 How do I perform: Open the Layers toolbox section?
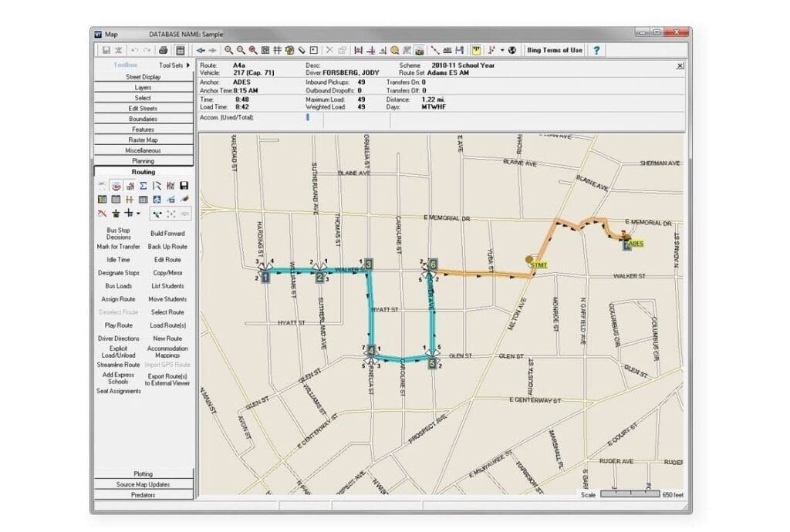[x=143, y=88]
